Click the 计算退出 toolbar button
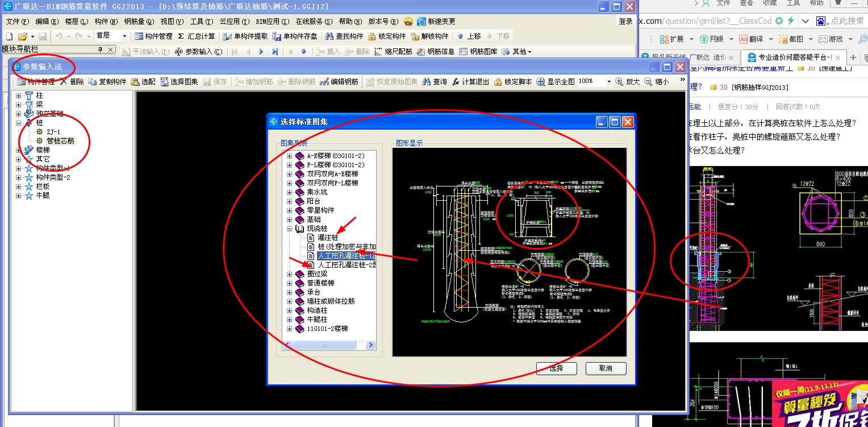The image size is (868, 427). point(471,81)
